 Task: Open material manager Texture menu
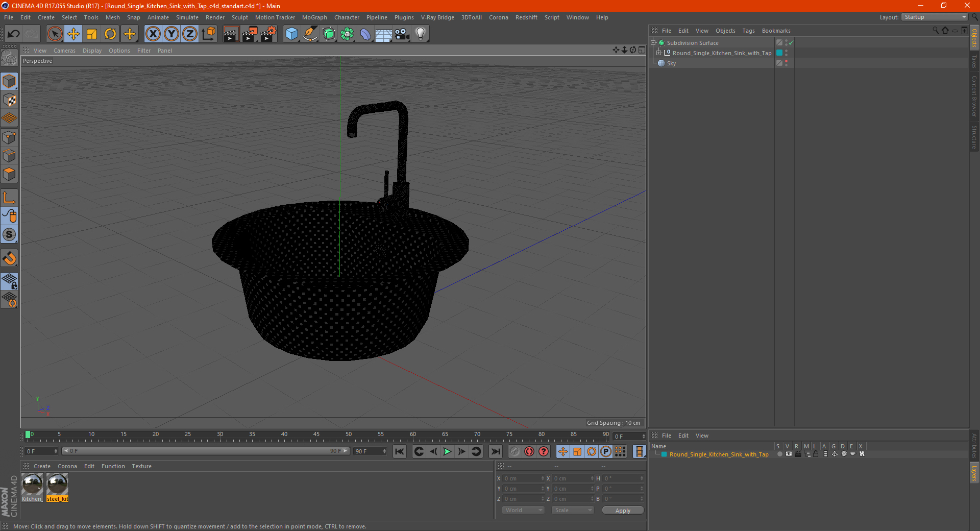pos(141,466)
